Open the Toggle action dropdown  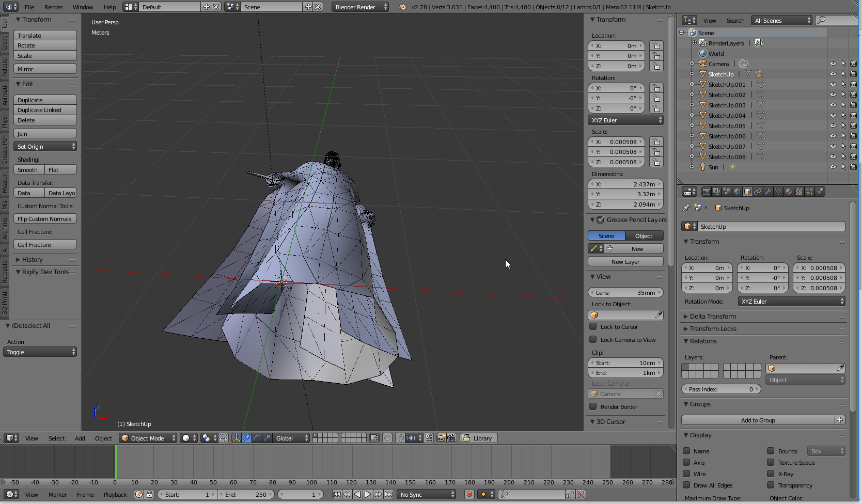[40, 352]
